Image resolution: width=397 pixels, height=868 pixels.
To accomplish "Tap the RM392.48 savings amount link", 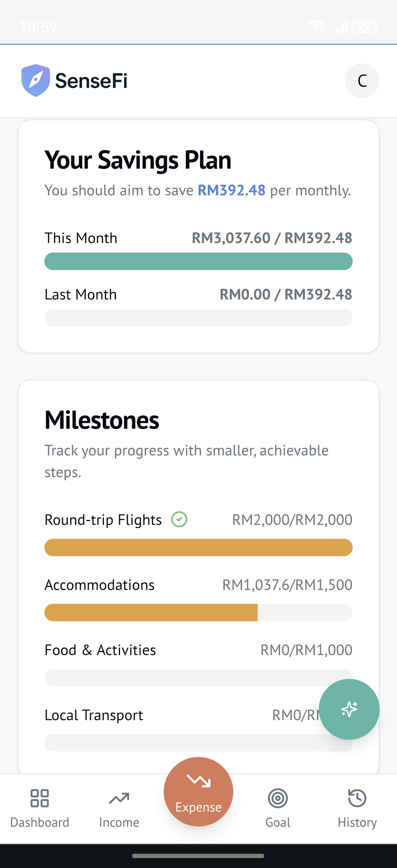I will 231,190.
